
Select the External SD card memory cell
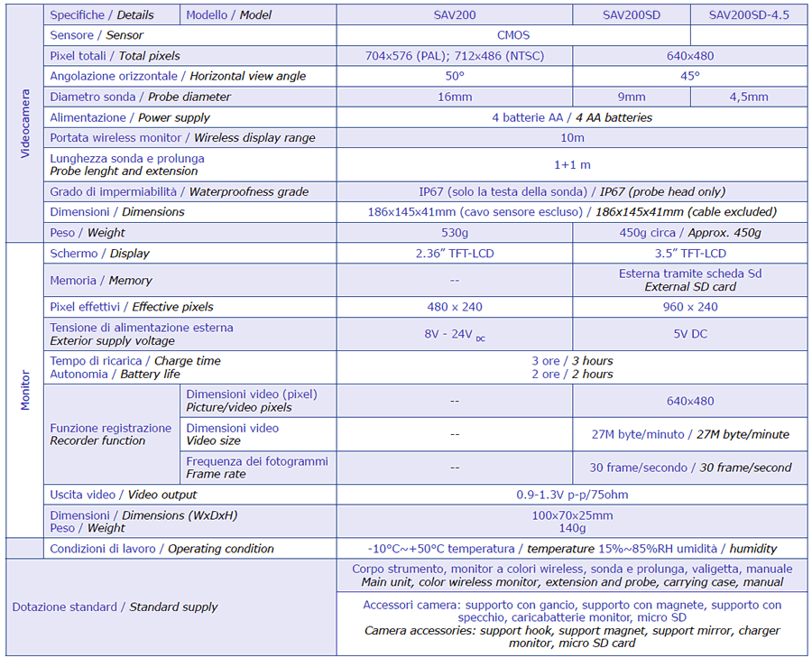click(690, 281)
